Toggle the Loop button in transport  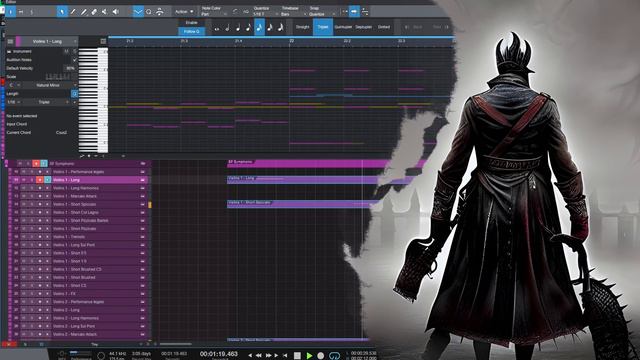pos(334,356)
